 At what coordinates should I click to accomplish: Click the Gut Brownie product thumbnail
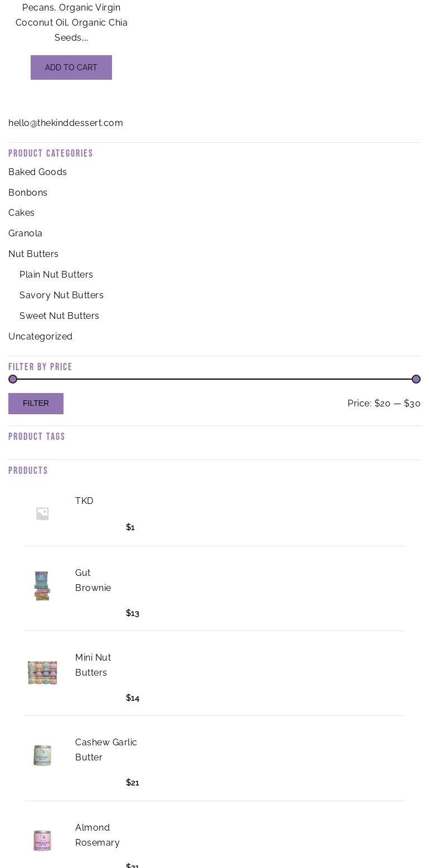click(x=42, y=586)
